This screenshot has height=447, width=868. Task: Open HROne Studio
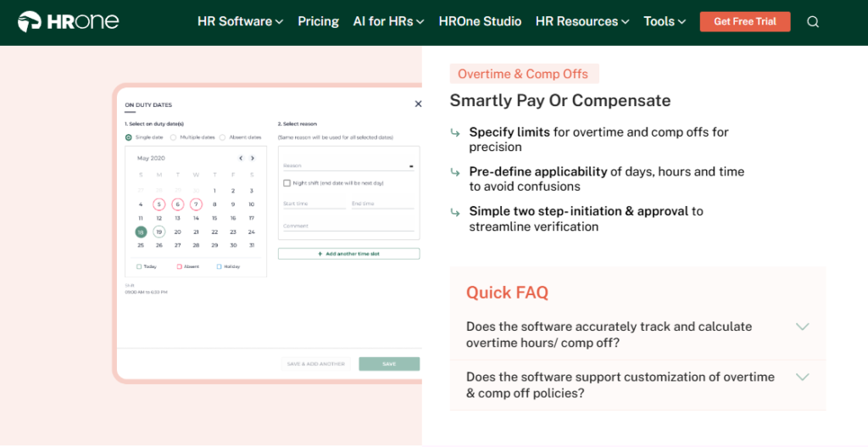point(480,21)
